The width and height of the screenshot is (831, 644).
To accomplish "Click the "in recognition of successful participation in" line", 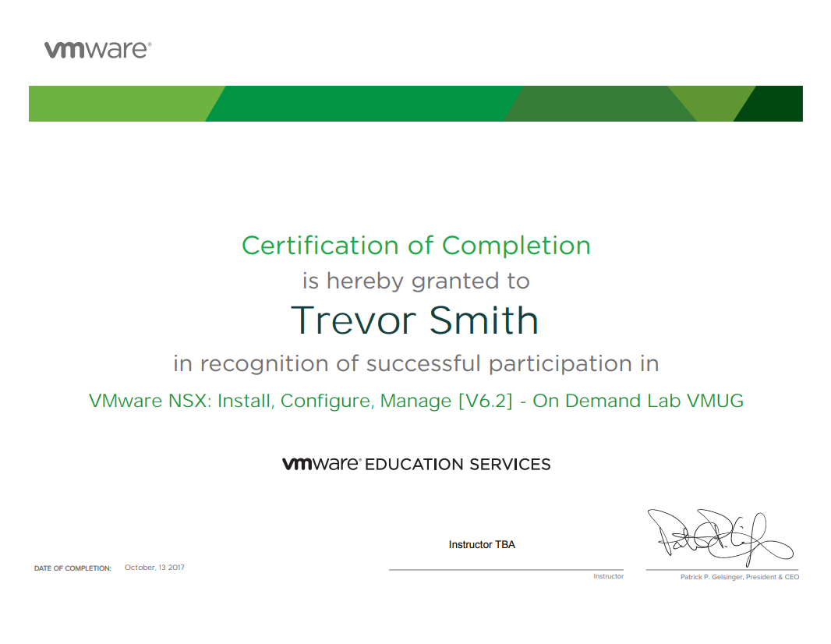I will point(415,363).
